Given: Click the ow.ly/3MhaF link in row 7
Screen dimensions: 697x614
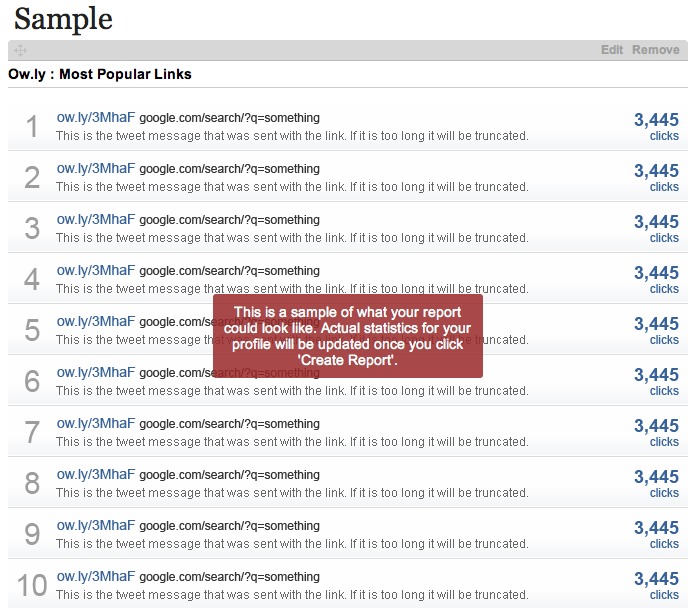Looking at the screenshot, I should tap(95, 424).
